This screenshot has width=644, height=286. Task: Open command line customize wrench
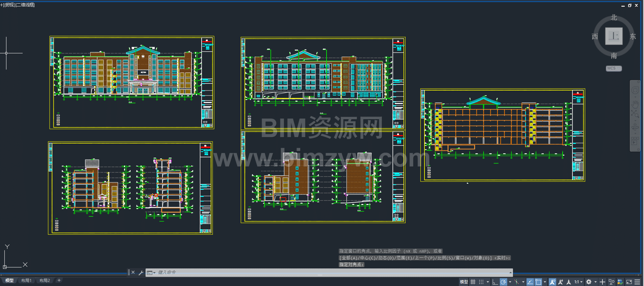pos(141,273)
